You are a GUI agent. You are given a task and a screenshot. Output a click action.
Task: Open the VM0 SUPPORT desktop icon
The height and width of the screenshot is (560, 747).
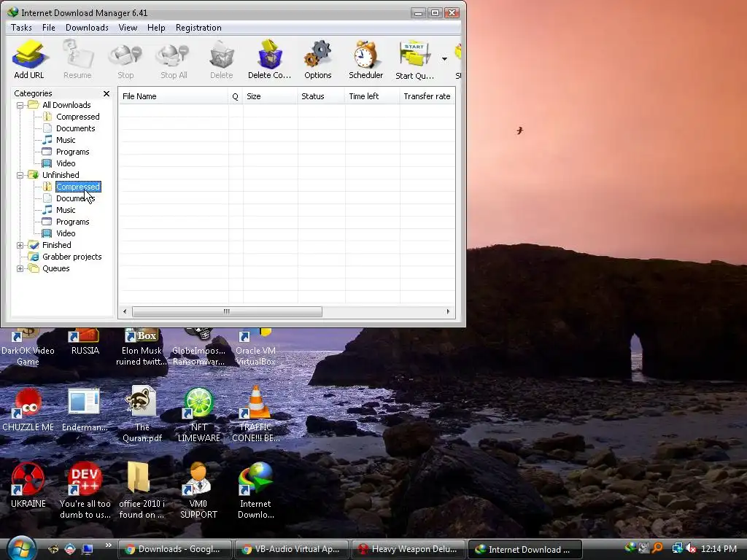pyautogui.click(x=198, y=491)
